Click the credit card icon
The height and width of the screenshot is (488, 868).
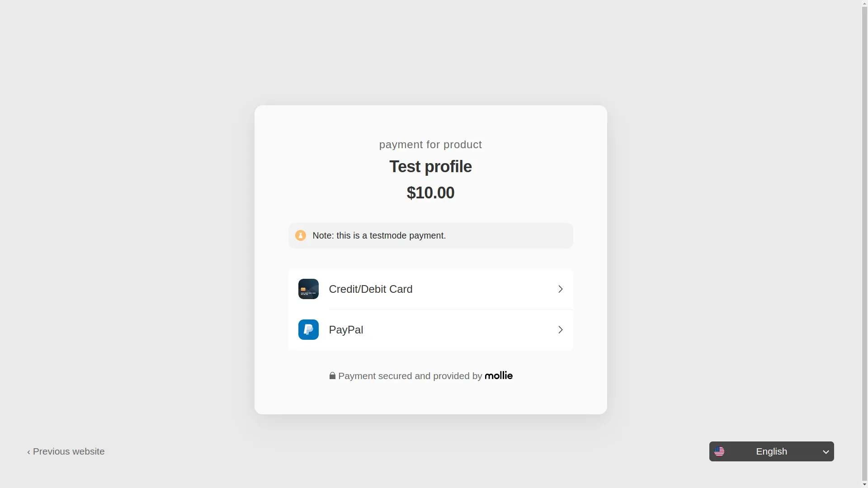click(308, 289)
